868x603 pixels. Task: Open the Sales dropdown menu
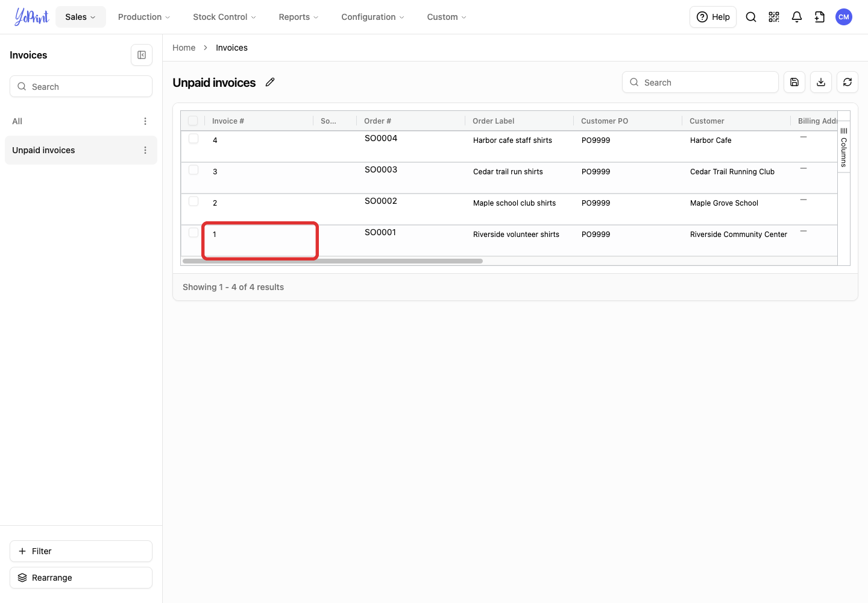click(x=81, y=17)
